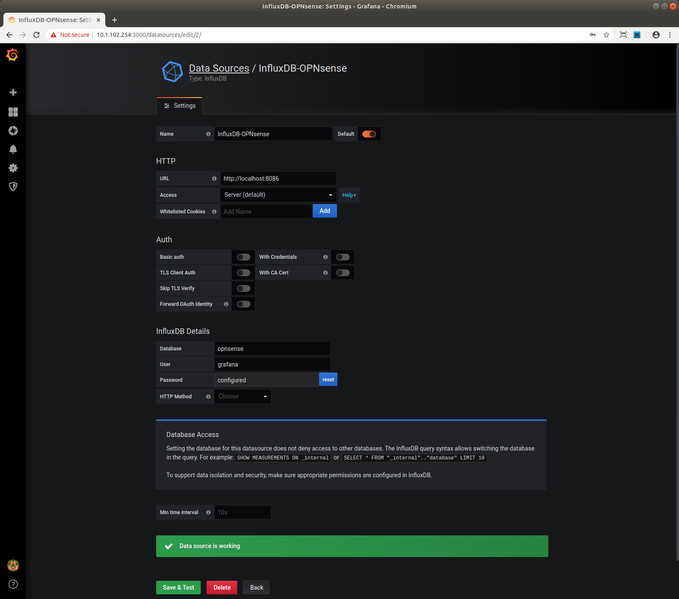The image size is (679, 599).
Task: Enable the TLS Client Auth switch
Action: click(x=243, y=272)
